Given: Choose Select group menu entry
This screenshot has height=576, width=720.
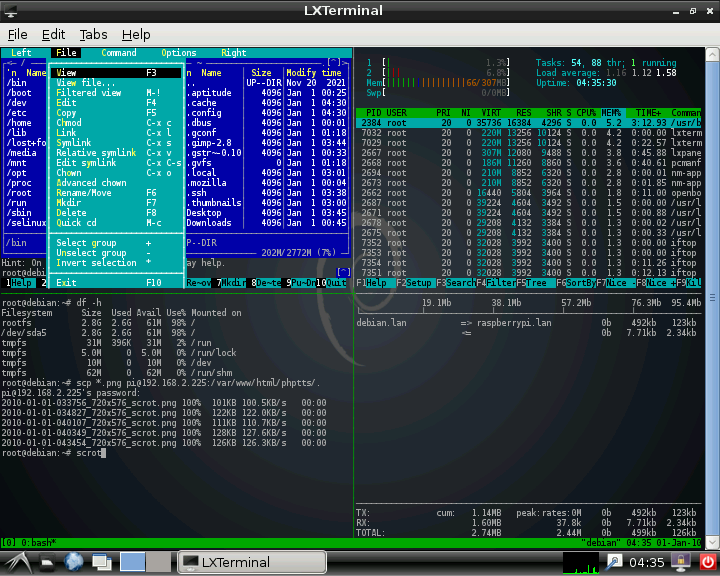Looking at the screenshot, I should [x=116, y=243].
